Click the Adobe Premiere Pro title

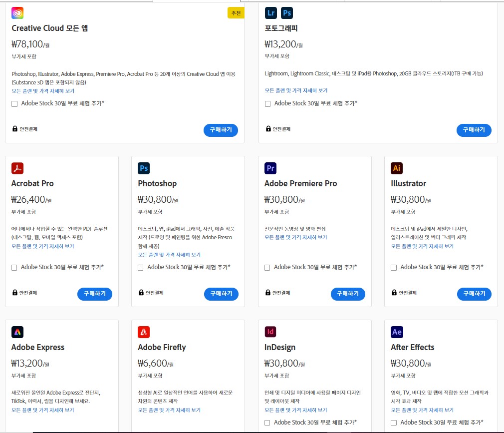click(x=300, y=183)
